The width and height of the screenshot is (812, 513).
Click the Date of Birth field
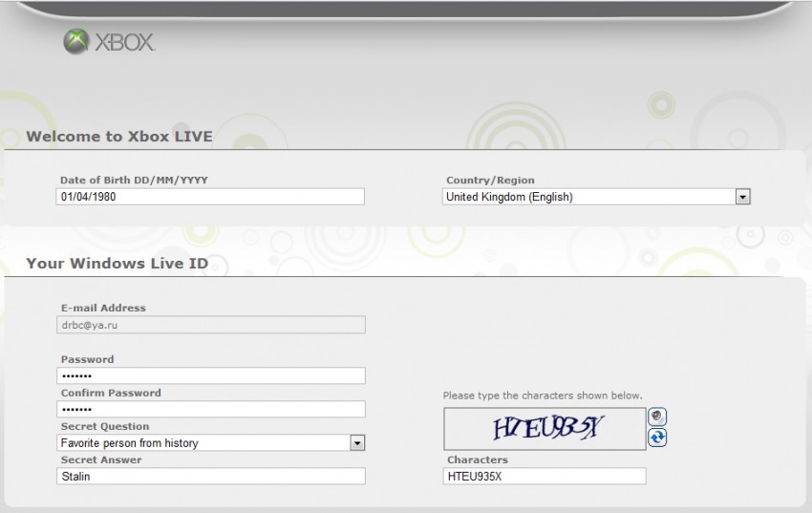click(210, 197)
